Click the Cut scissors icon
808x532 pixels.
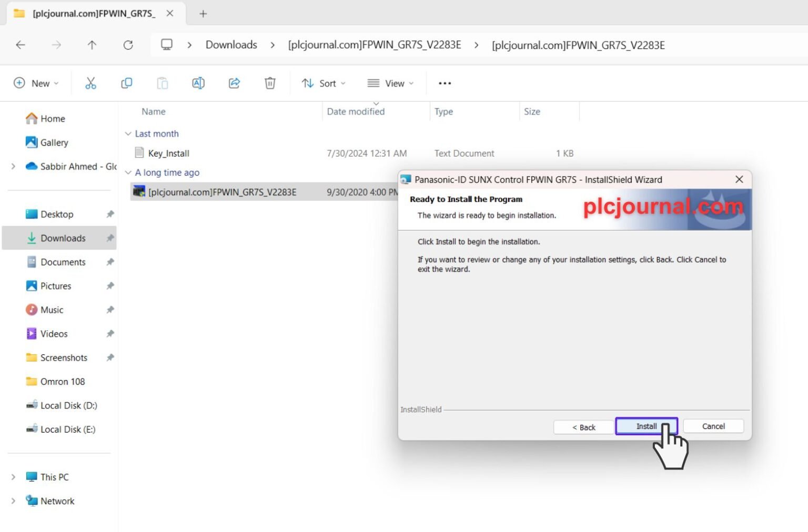[90, 83]
